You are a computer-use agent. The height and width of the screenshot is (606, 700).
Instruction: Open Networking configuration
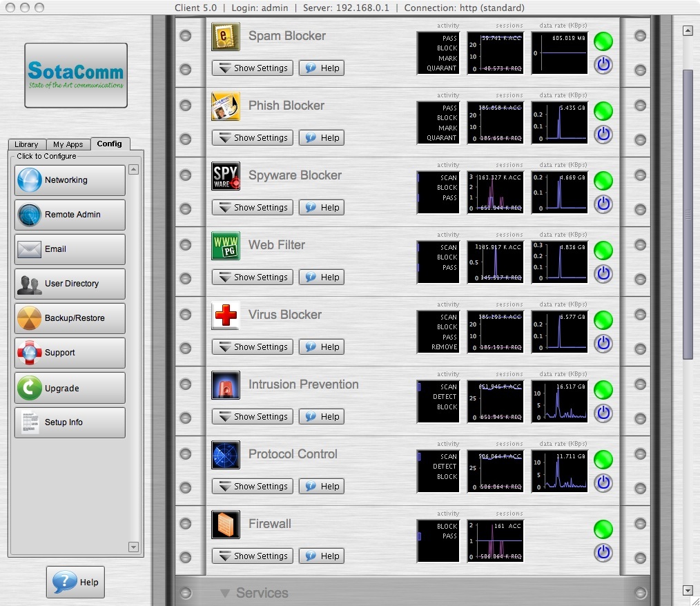coord(70,180)
